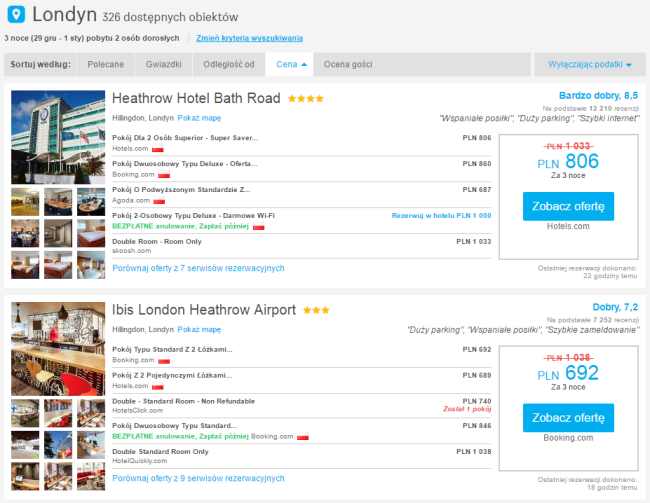Image resolution: width=650 pixels, height=503 pixels.
Task: Open the Ibis London Heathrow Airport title
Action: click(204, 310)
